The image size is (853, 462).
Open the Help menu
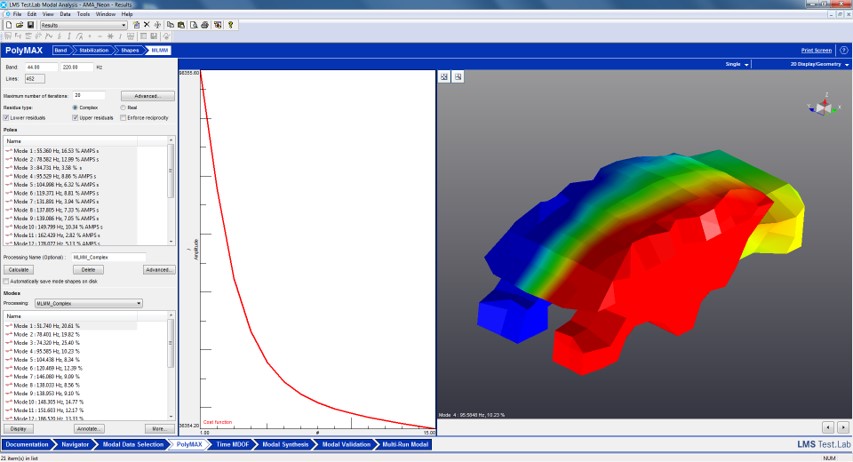point(127,14)
